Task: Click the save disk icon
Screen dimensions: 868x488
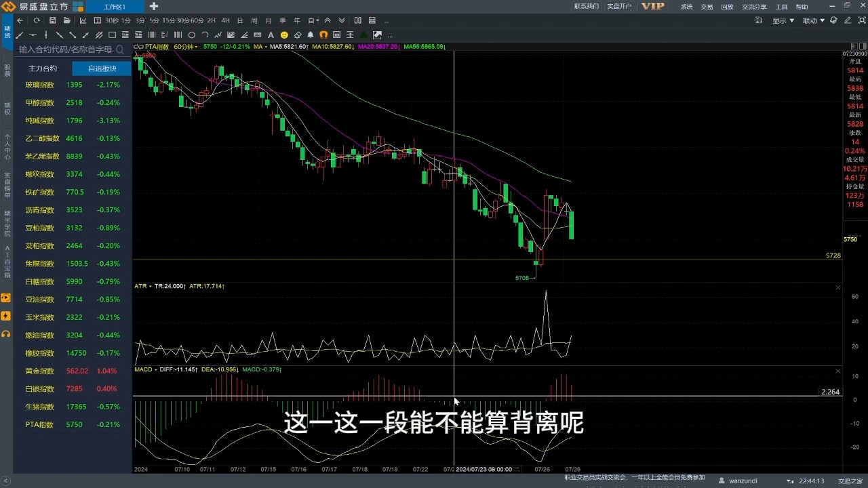Action: pos(52,20)
